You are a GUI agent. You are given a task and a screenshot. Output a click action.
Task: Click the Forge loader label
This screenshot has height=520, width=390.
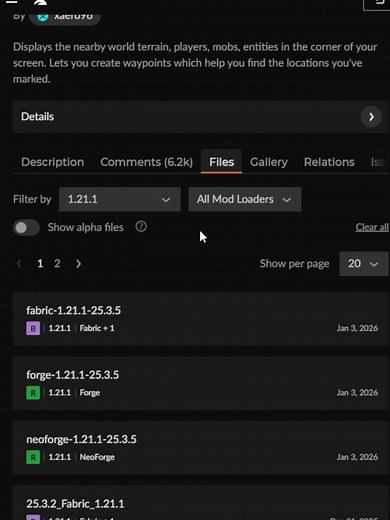pyautogui.click(x=90, y=392)
